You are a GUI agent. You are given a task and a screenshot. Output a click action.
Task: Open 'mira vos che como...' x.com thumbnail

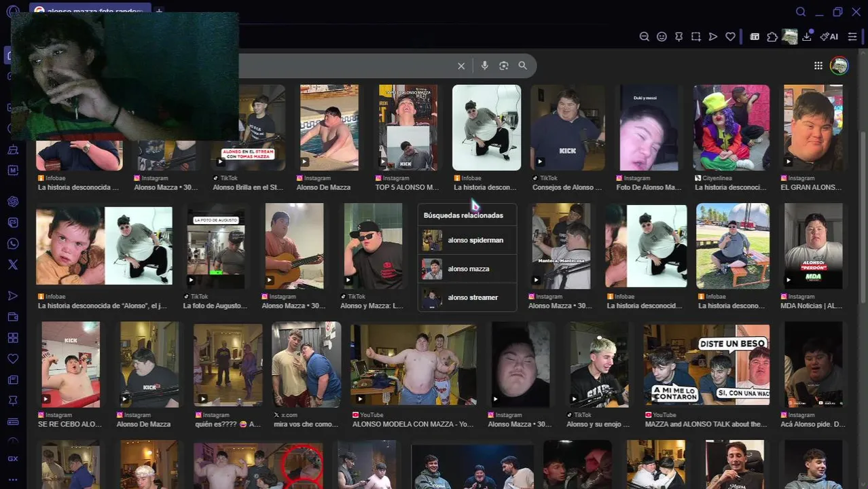click(x=306, y=364)
